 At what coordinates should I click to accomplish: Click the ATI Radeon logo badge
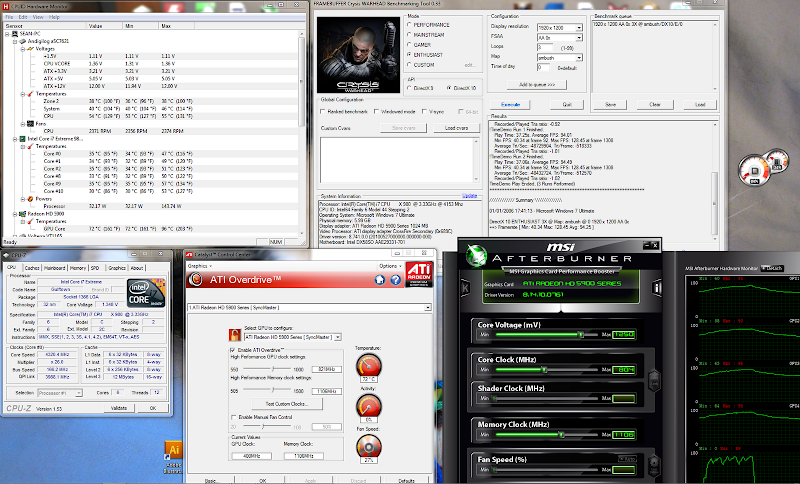click(419, 274)
